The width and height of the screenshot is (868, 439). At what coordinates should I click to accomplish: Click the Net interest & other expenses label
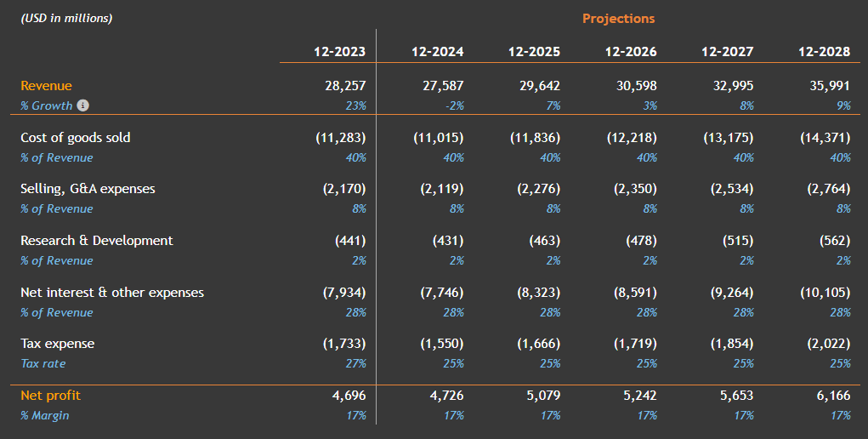click(112, 293)
